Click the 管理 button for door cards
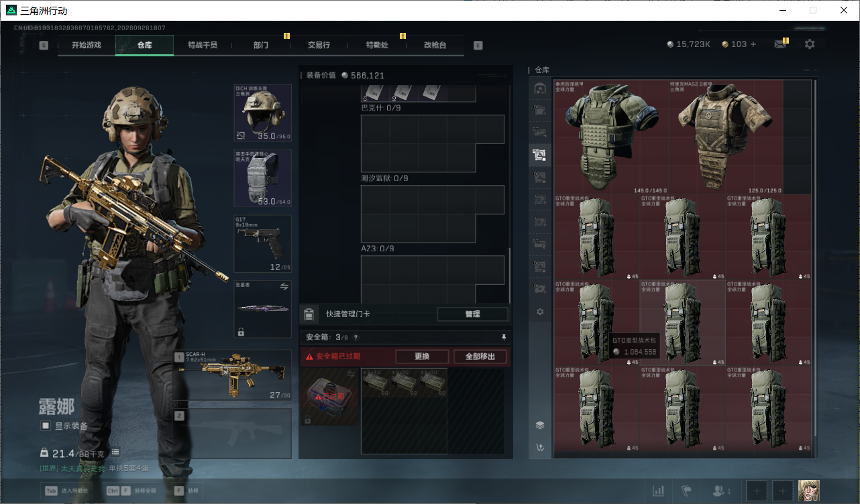The height and width of the screenshot is (504, 860). coord(472,314)
